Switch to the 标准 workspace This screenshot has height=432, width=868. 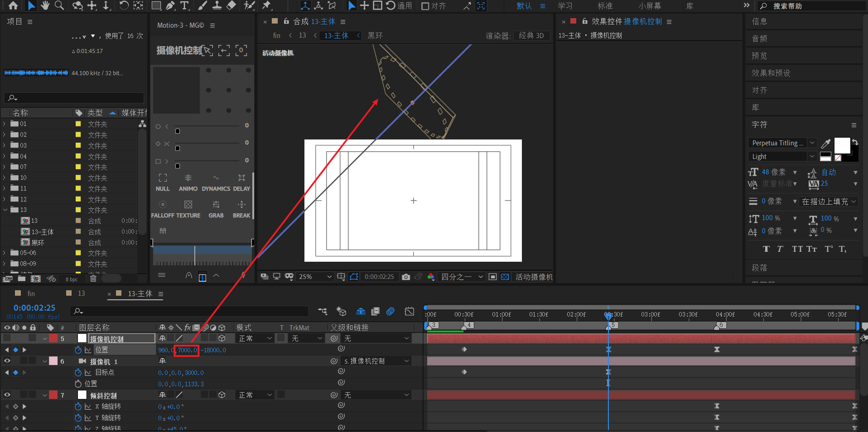point(605,6)
